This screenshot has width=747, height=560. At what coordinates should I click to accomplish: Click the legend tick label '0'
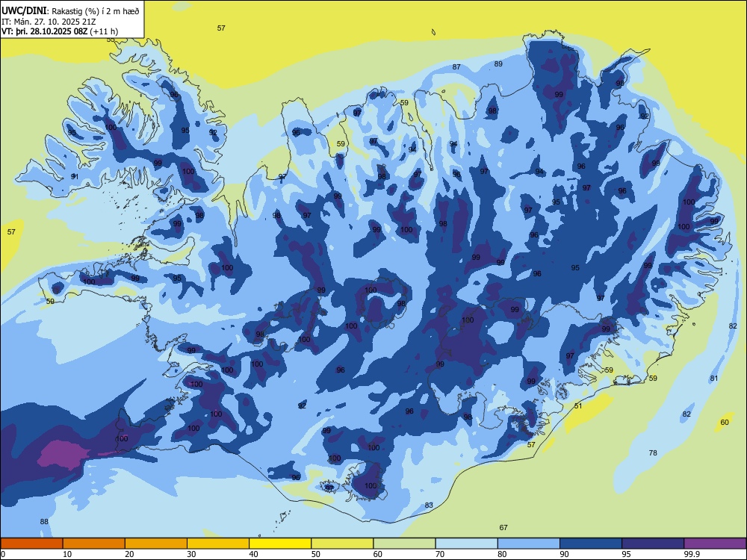pyautogui.click(x=3, y=554)
